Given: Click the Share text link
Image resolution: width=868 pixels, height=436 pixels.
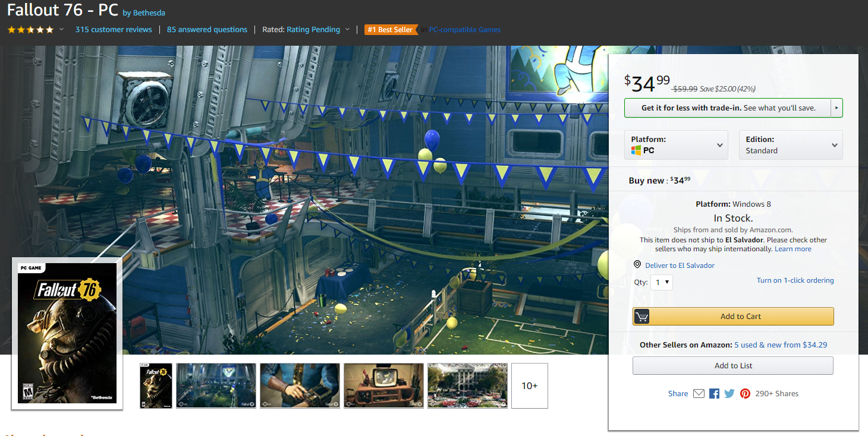Looking at the screenshot, I should pyautogui.click(x=678, y=394).
